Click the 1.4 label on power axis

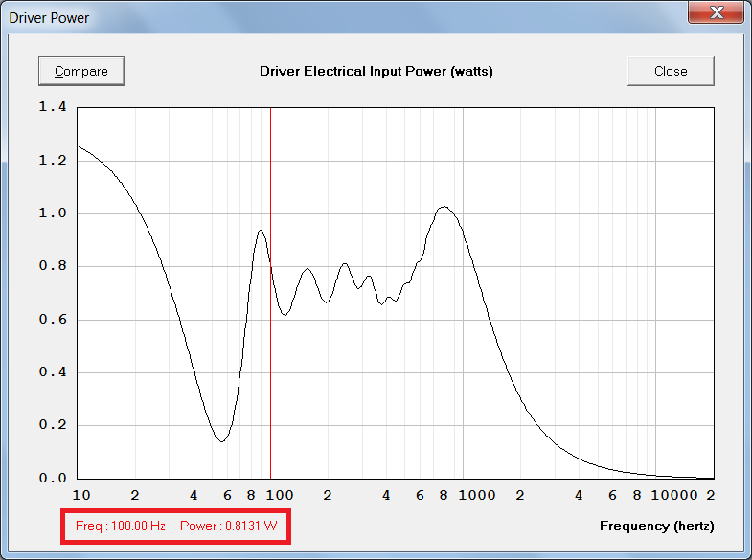click(x=53, y=107)
